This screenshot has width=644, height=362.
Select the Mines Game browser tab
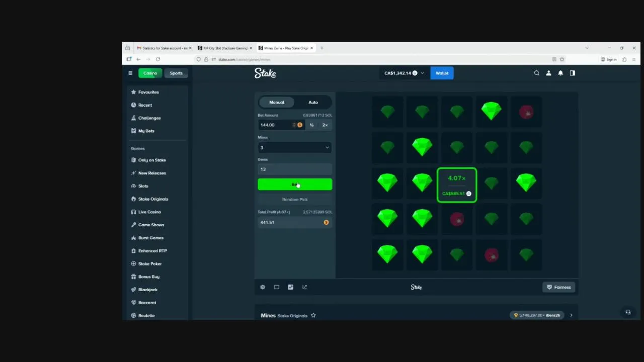(x=285, y=48)
